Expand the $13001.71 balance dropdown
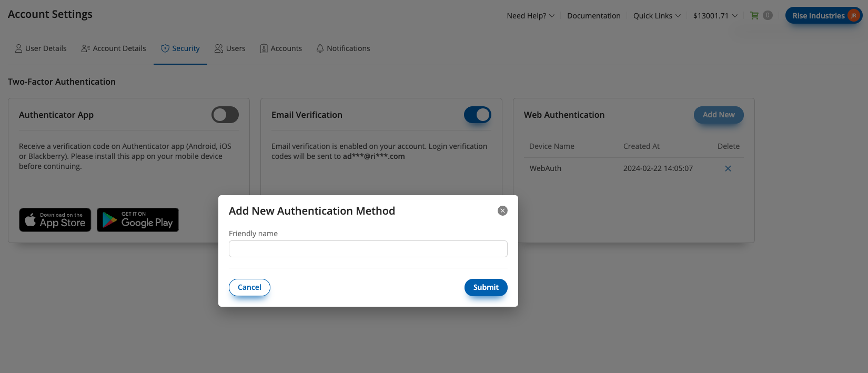Viewport: 868px width, 373px height. coord(715,16)
